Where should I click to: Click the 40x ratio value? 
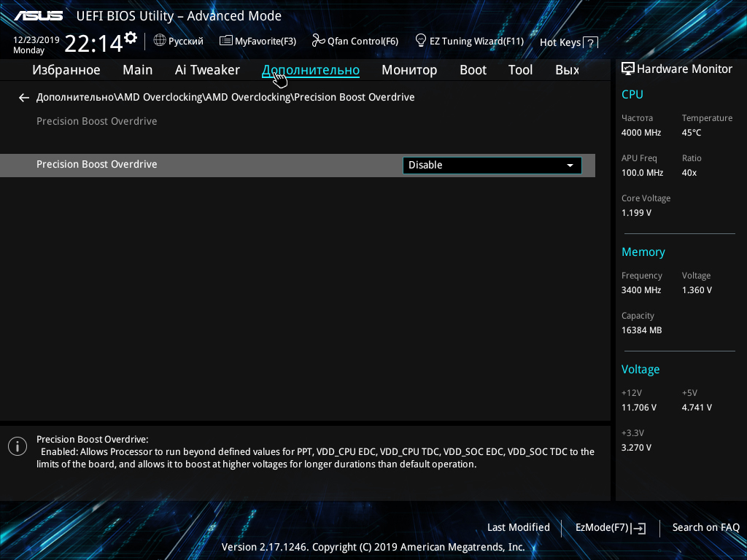[689, 173]
